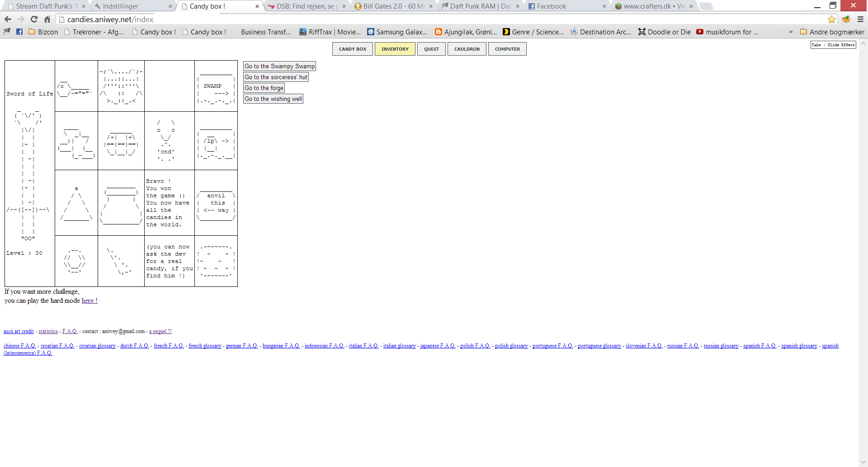Open the ascii art credit link
868x467 pixels.
[19, 331]
